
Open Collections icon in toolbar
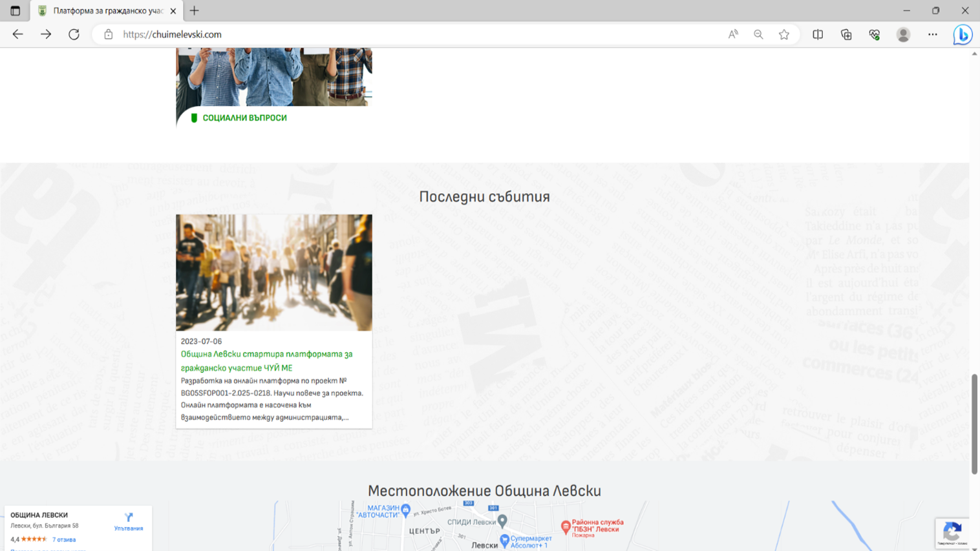pyautogui.click(x=846, y=34)
